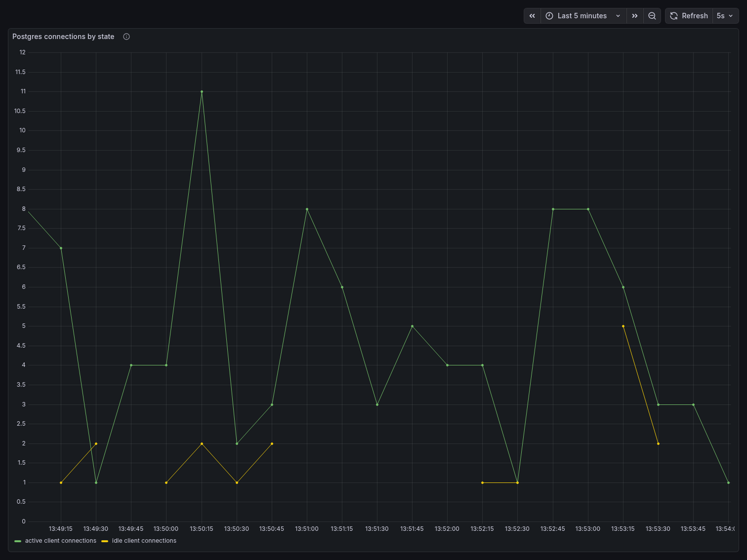Viewport: 747px width, 560px height.
Task: Open the Last 5 minutes time range dropdown
Action: pos(582,16)
